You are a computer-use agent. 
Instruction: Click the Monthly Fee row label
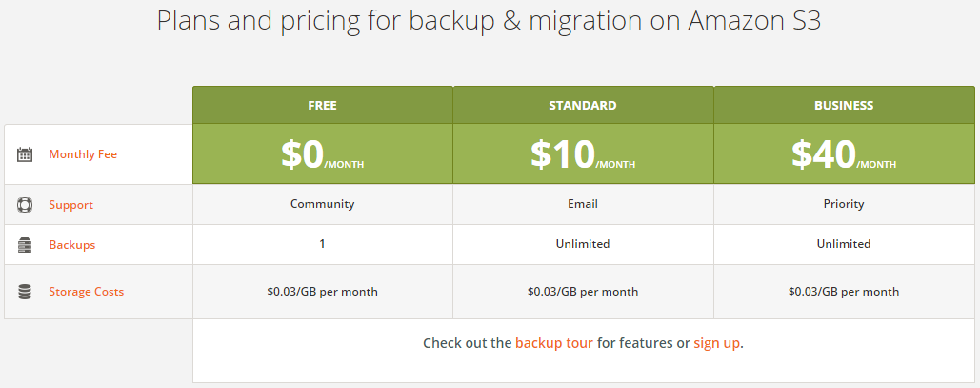(x=83, y=154)
